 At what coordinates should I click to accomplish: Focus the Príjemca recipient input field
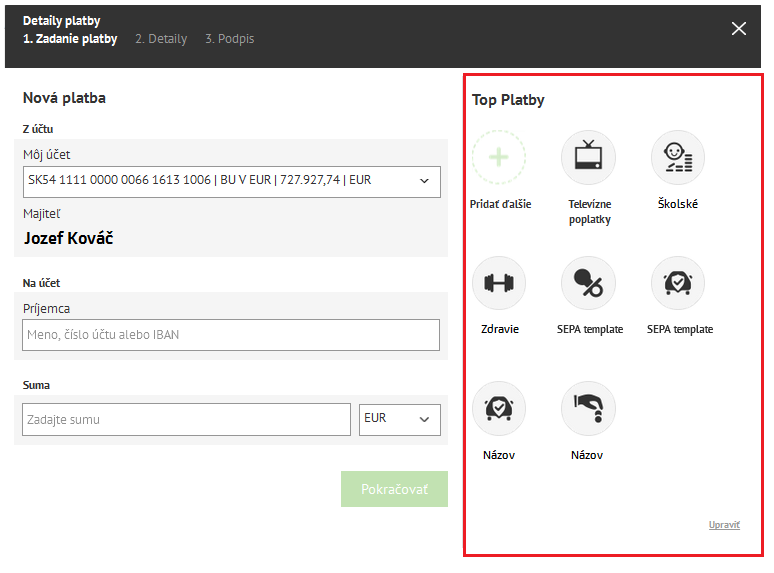[x=231, y=335]
